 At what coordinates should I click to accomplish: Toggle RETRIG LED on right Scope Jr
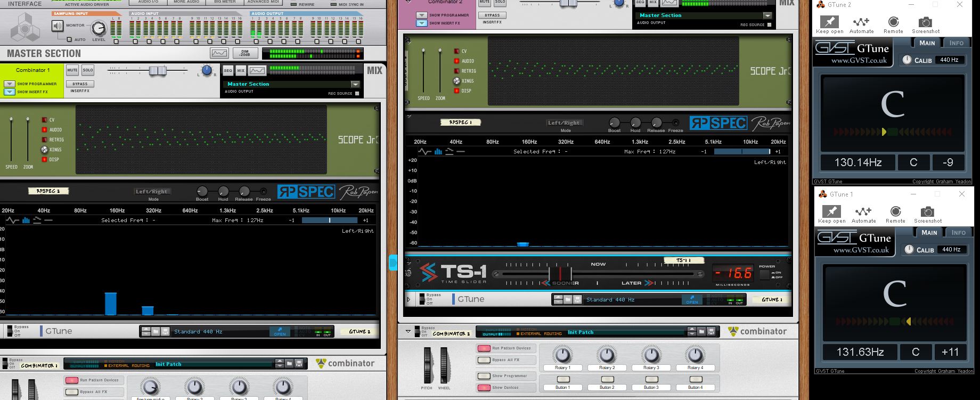456,71
